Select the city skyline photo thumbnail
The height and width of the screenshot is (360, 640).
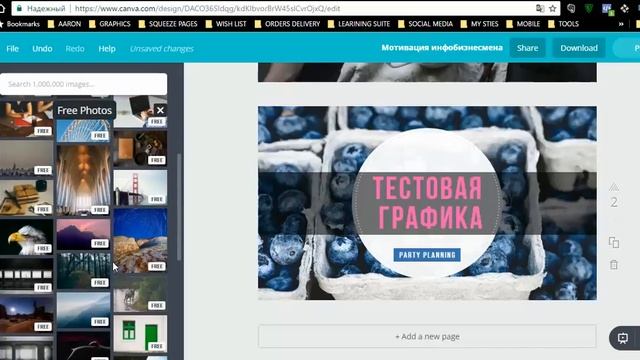click(x=27, y=159)
